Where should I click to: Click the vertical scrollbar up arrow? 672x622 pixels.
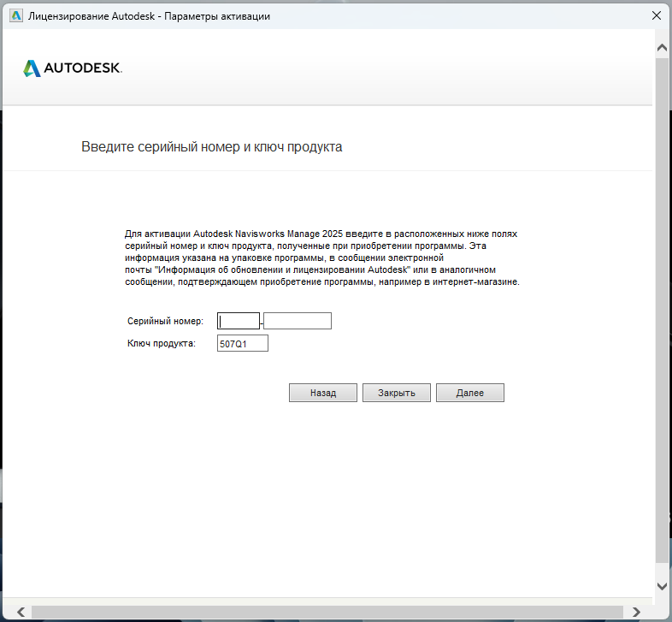(662, 47)
